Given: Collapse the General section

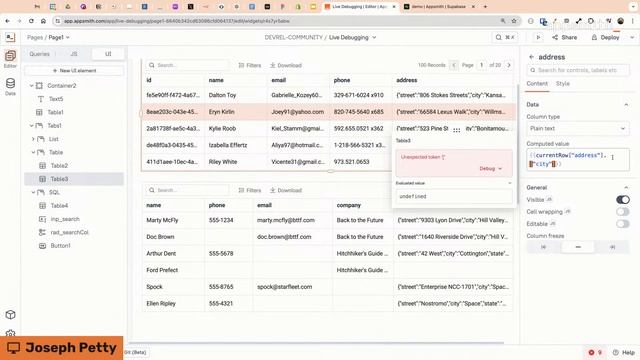Looking at the screenshot, I should (626, 188).
